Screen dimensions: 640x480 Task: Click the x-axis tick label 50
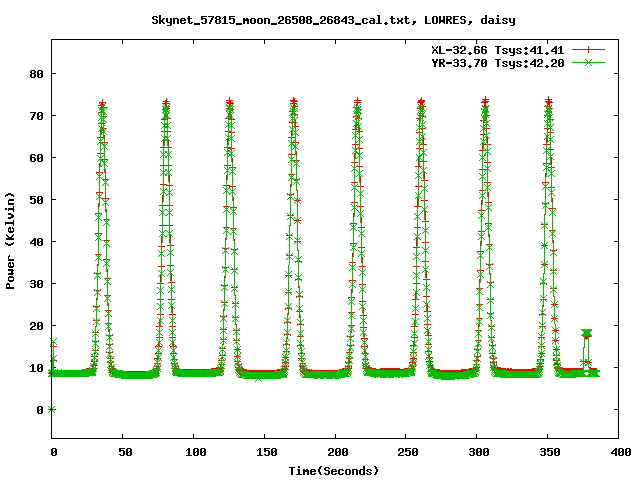click(125, 452)
